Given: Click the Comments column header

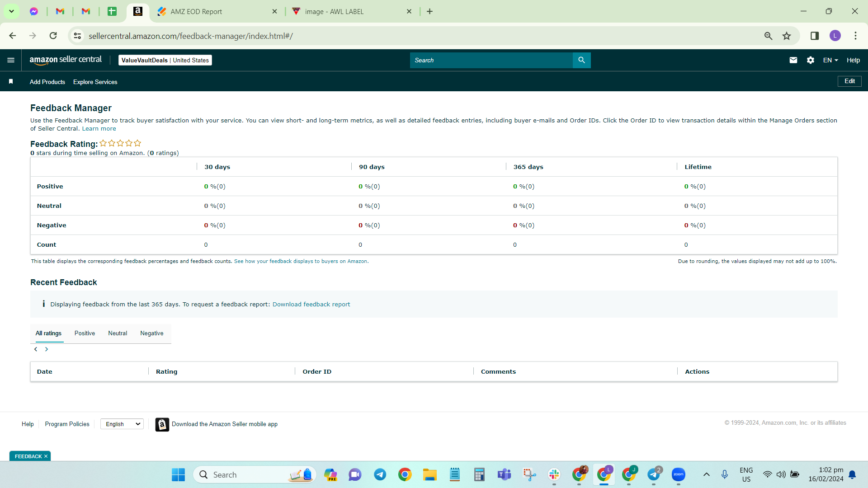Looking at the screenshot, I should pyautogui.click(x=498, y=371).
